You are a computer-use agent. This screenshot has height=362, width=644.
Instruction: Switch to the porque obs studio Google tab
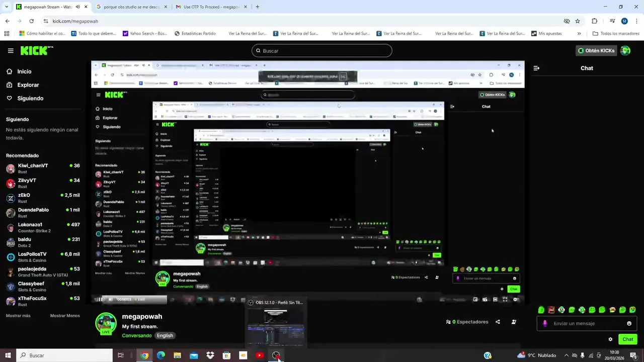[x=132, y=7]
